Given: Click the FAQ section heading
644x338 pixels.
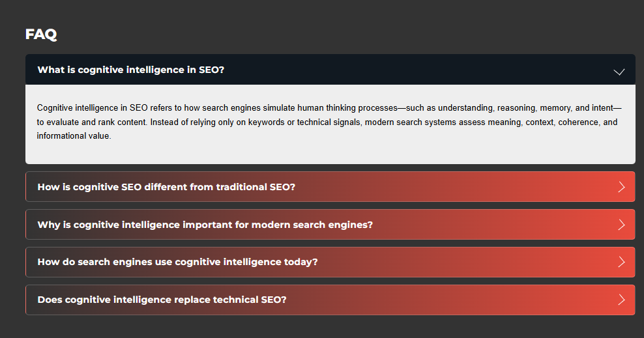Looking at the screenshot, I should 41,35.
